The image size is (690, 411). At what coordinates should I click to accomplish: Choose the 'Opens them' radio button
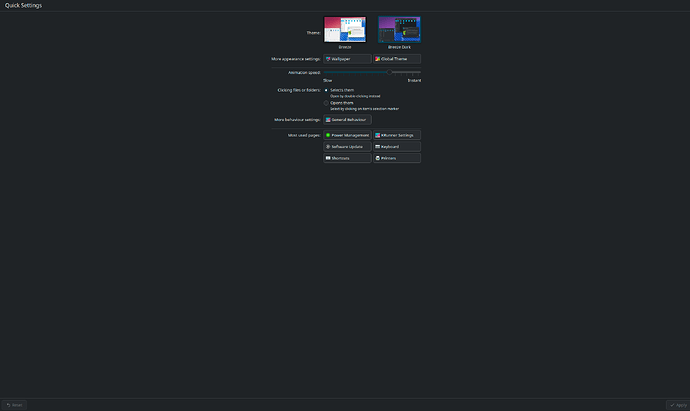pyautogui.click(x=326, y=102)
